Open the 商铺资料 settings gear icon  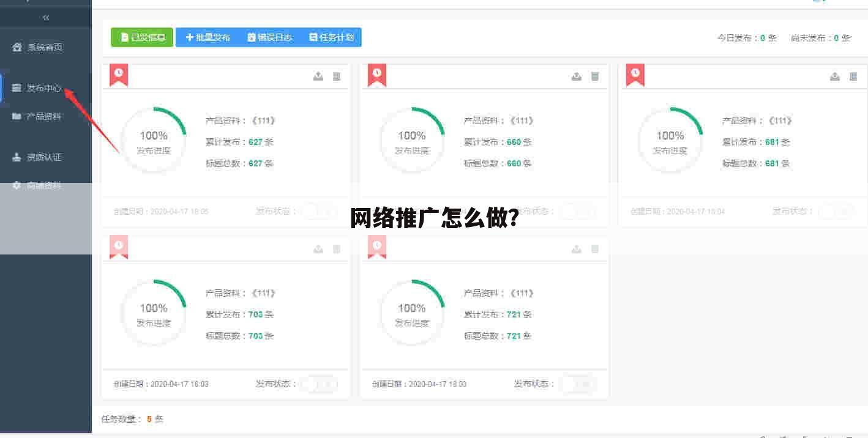16,185
